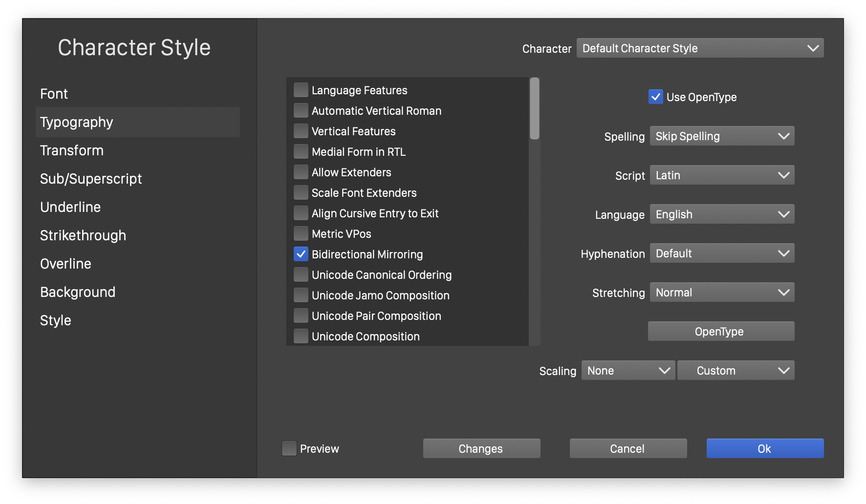The height and width of the screenshot is (504, 866).
Task: Switch to the Font section
Action: click(54, 94)
